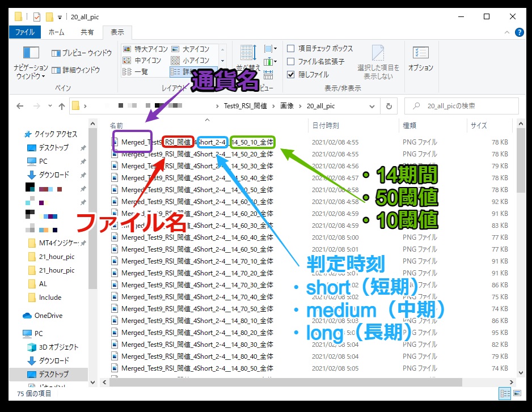532x412 pixels.
Task: Open the group-by dropdown icon
Action: click(x=271, y=49)
